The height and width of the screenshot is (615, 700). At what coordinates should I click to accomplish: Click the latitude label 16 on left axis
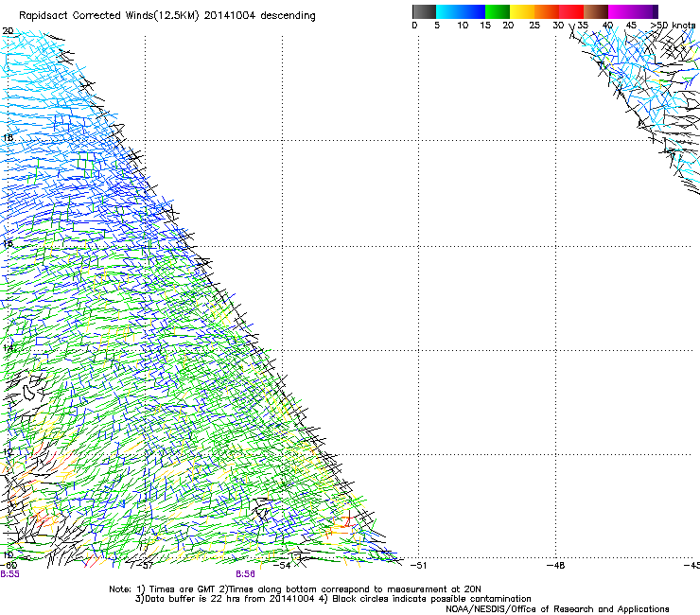[x=8, y=244]
